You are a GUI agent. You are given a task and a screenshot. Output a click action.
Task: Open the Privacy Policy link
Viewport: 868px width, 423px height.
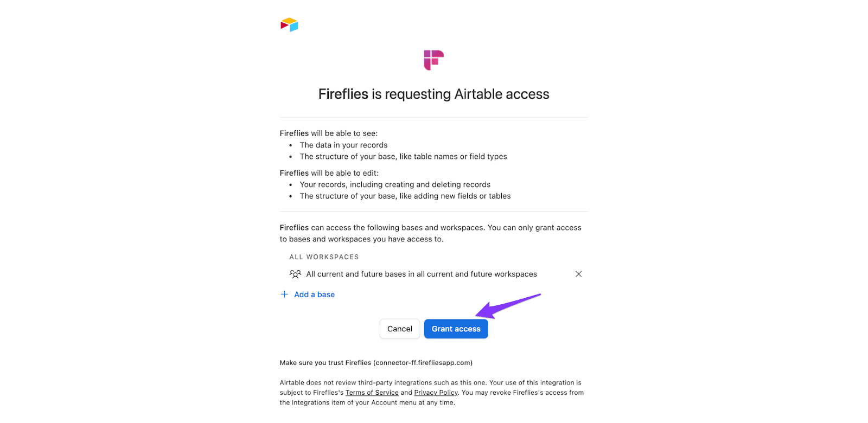point(436,393)
